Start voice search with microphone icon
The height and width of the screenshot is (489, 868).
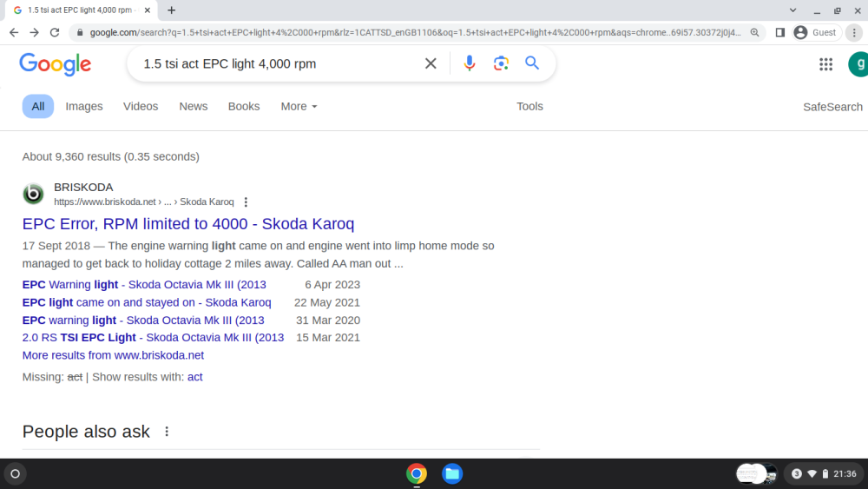[x=469, y=63]
